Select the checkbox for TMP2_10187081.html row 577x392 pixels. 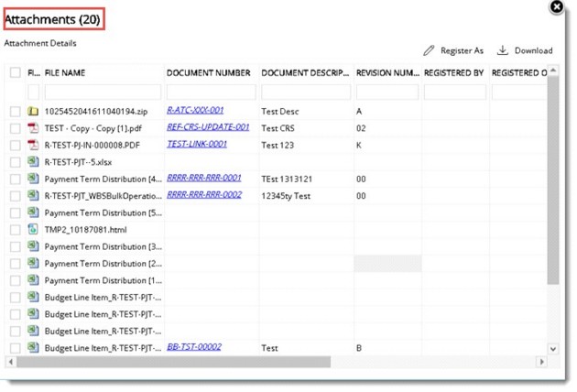[x=15, y=229]
